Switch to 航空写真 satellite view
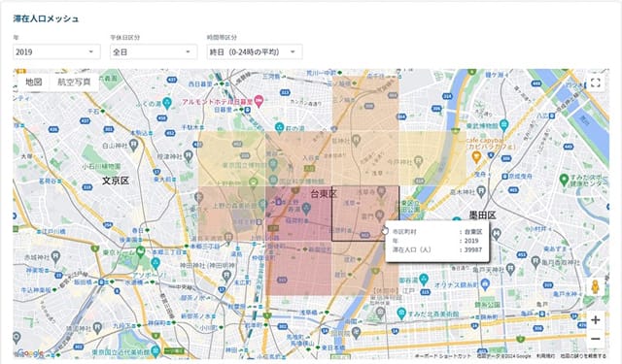This screenshot has width=622, height=364. [x=74, y=82]
